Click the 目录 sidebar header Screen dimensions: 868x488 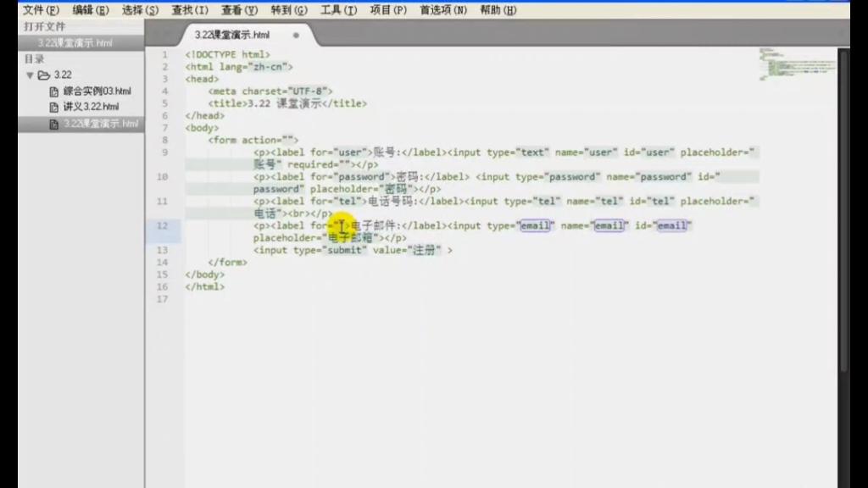(x=34, y=59)
